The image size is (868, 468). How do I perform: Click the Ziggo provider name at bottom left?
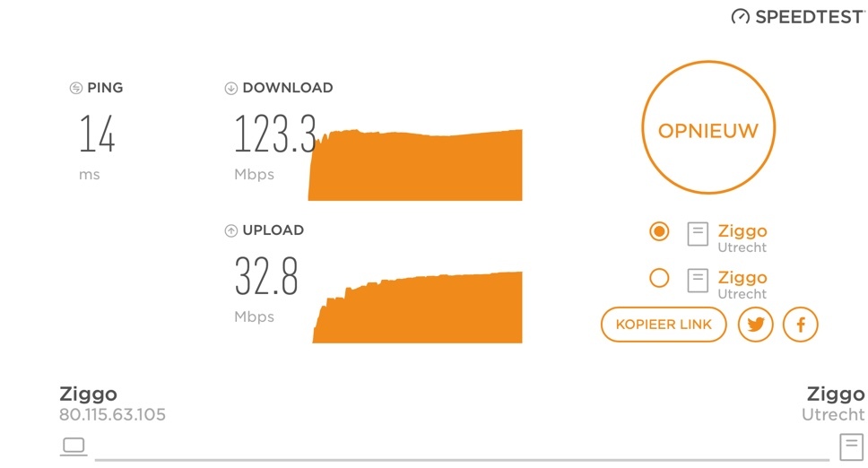point(89,394)
